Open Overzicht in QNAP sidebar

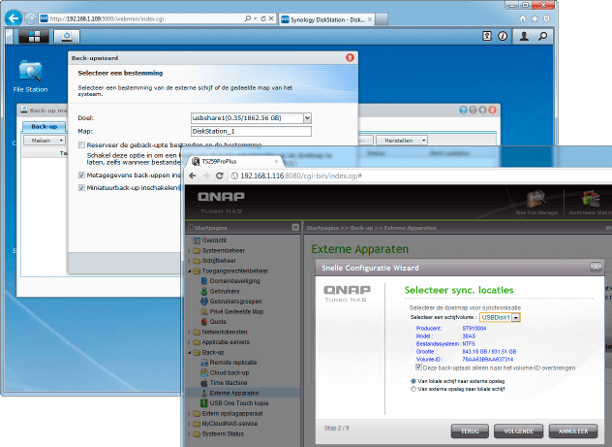tap(210, 240)
